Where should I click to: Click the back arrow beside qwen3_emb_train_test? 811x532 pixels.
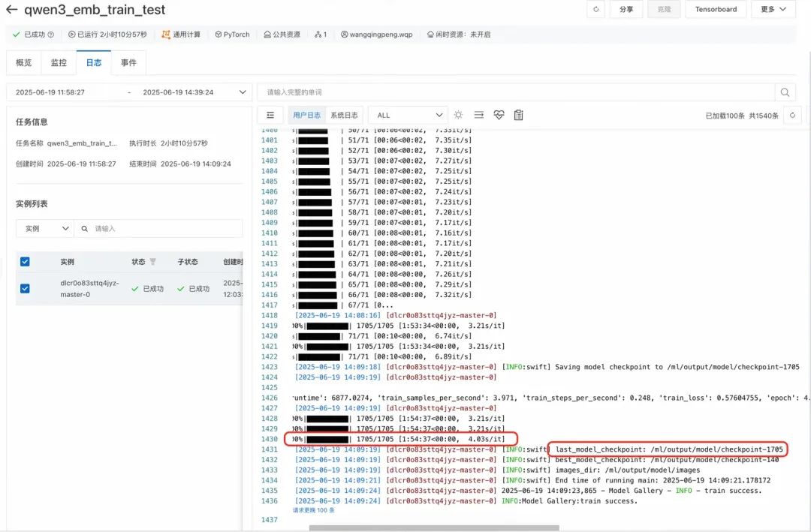coord(11,11)
